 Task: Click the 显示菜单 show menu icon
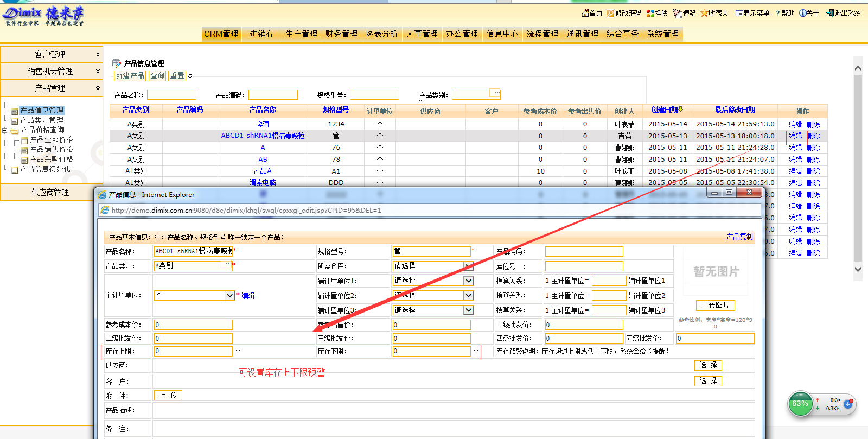click(x=739, y=13)
